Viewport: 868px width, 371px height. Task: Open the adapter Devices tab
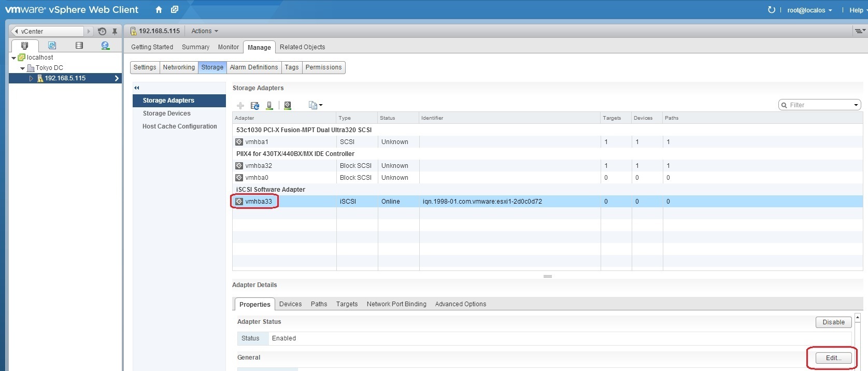click(290, 304)
